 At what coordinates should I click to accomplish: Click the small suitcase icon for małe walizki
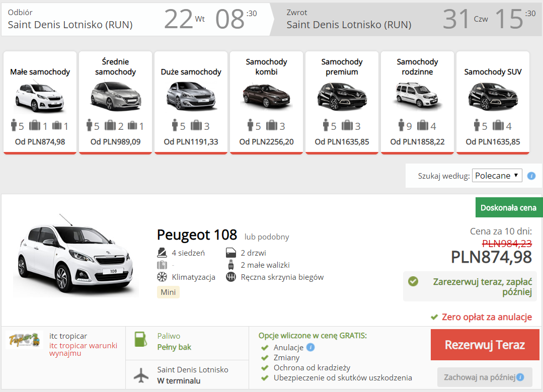click(x=230, y=265)
